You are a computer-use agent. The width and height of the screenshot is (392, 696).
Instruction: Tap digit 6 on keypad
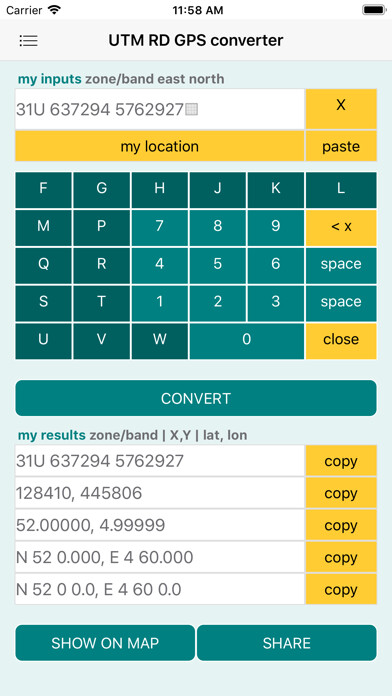pyautogui.click(x=276, y=265)
